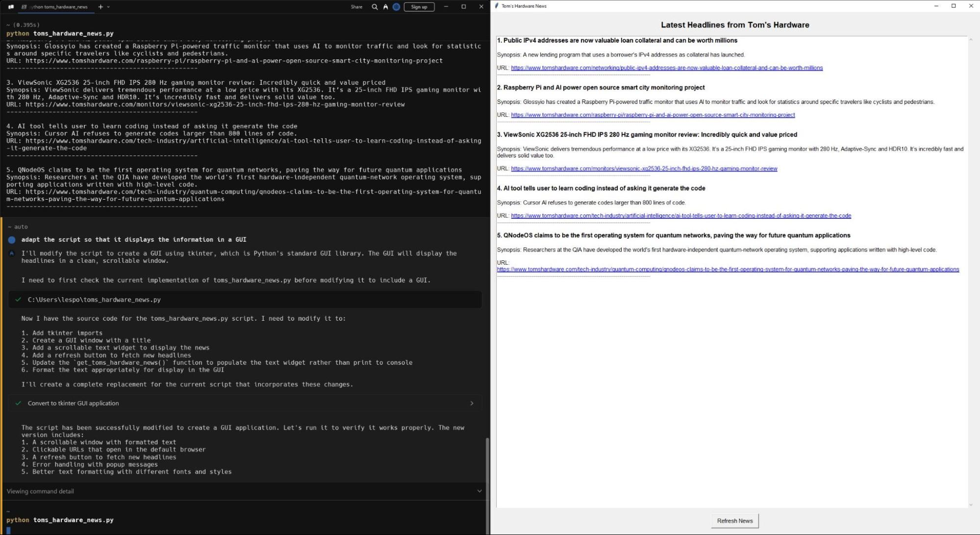This screenshot has height=535, width=980.
Task: Add a new terminal tab with the plus icon
Action: [101, 7]
